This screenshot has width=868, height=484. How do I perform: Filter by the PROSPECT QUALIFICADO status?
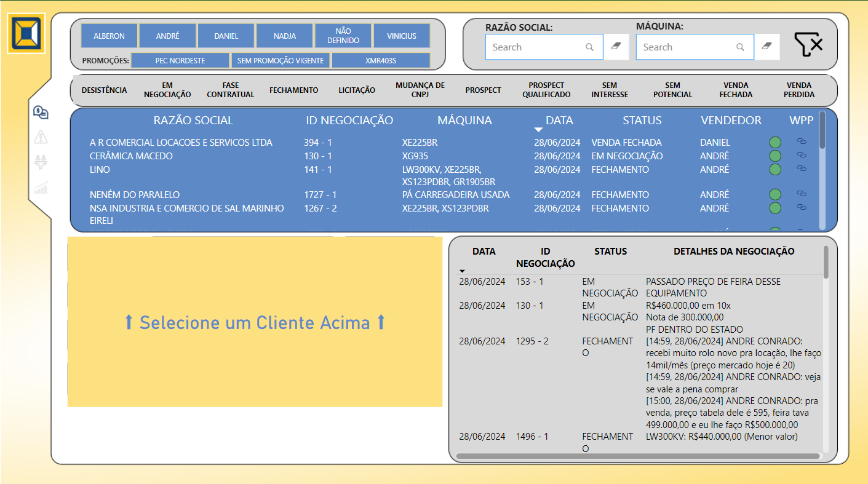coord(546,90)
